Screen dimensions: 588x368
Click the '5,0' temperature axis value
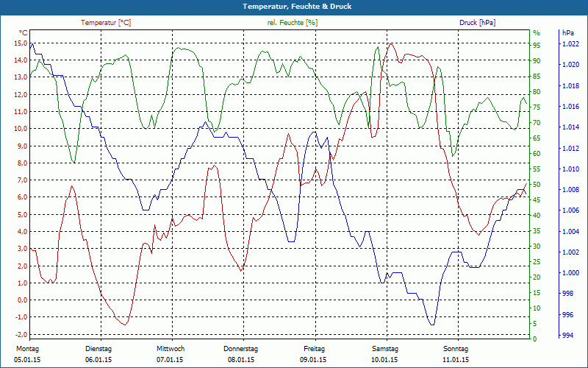(22, 214)
